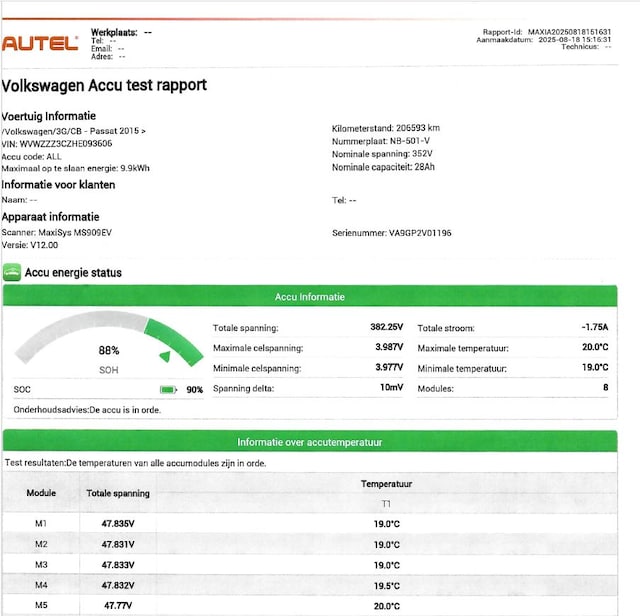Image resolution: width=640 pixels, height=616 pixels.
Task: Click the Modules value 8
Action: pos(606,387)
